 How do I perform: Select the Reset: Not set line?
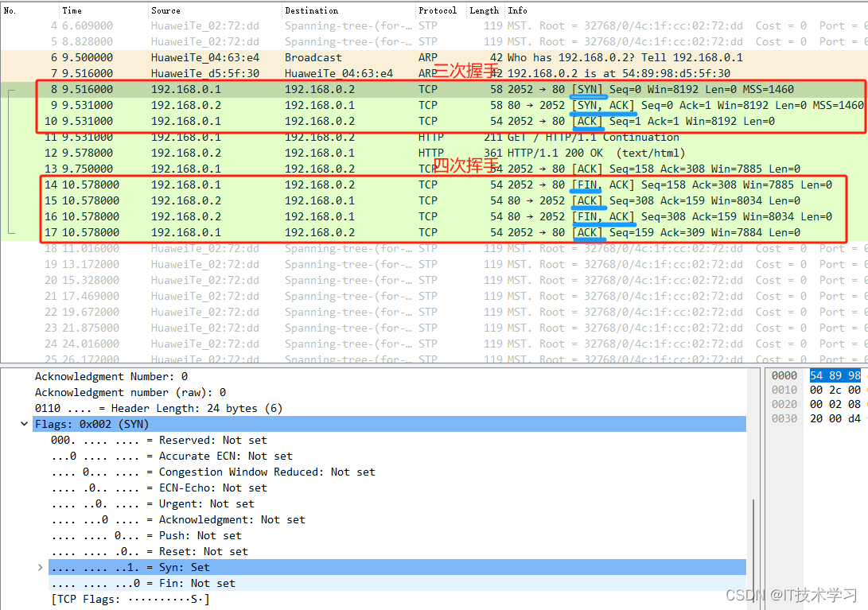150,552
